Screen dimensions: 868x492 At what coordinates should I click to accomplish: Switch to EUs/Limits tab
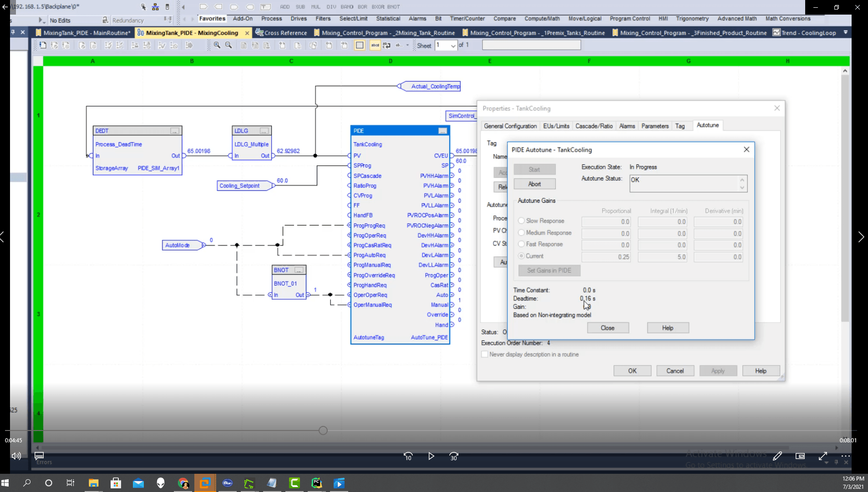pos(556,126)
